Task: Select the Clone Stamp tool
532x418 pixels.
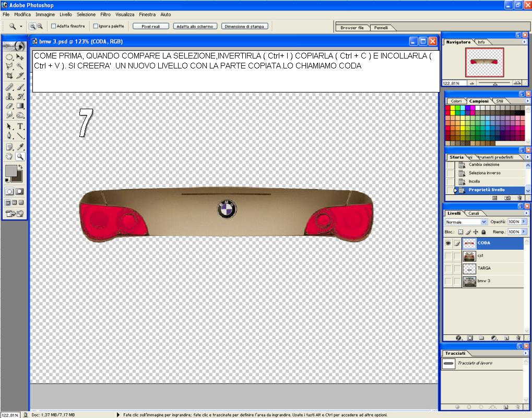Action: [x=9, y=97]
